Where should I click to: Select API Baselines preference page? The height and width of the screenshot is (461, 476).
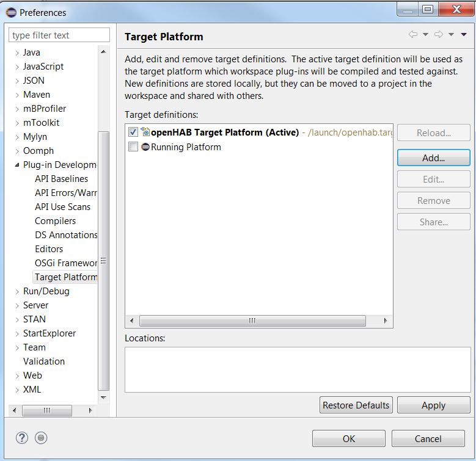pos(61,179)
